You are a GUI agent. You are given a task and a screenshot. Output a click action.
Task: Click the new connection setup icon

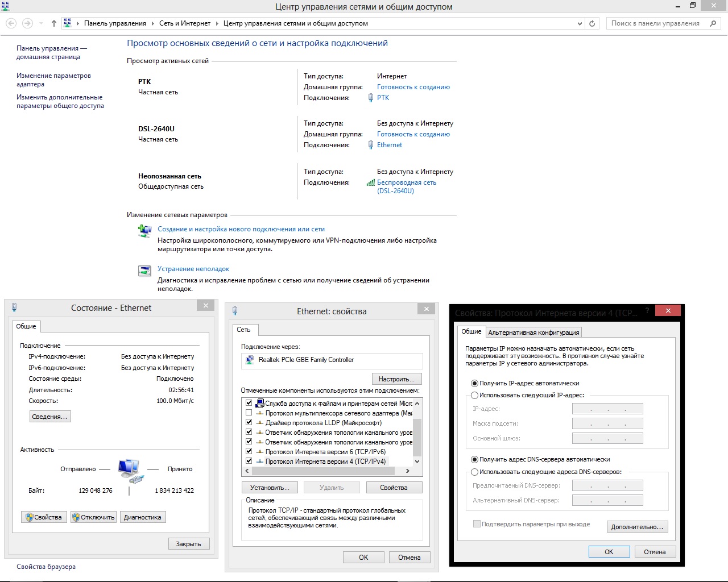[x=144, y=231]
